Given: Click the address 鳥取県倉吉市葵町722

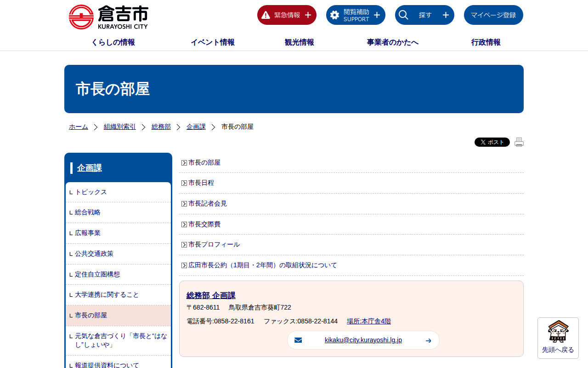Looking at the screenshot, I should (x=260, y=307).
